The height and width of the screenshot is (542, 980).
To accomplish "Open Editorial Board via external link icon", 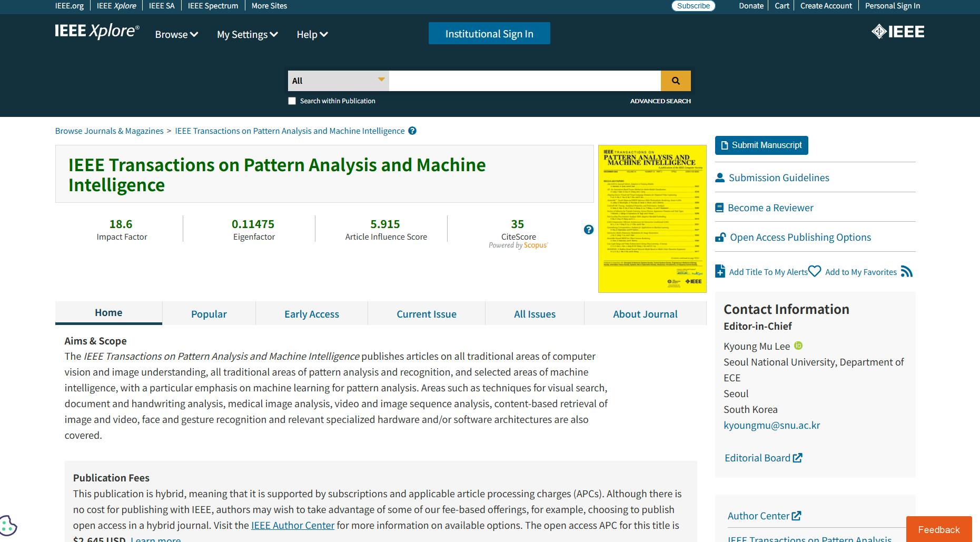I will pyautogui.click(x=797, y=458).
